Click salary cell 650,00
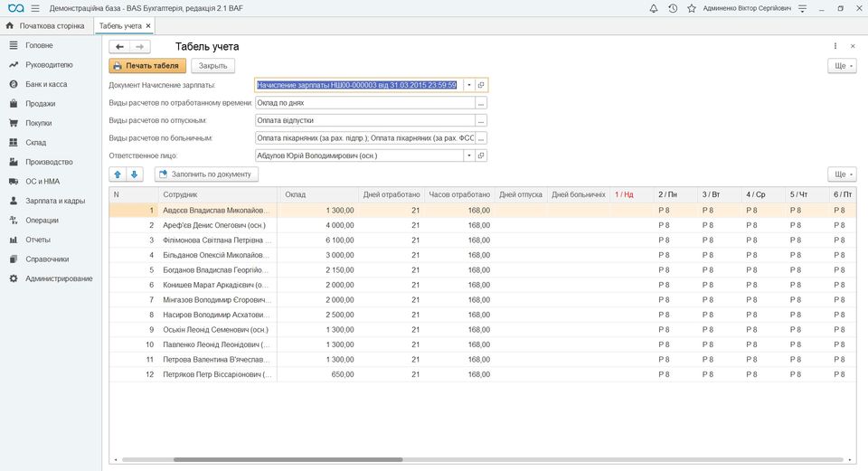 point(318,374)
